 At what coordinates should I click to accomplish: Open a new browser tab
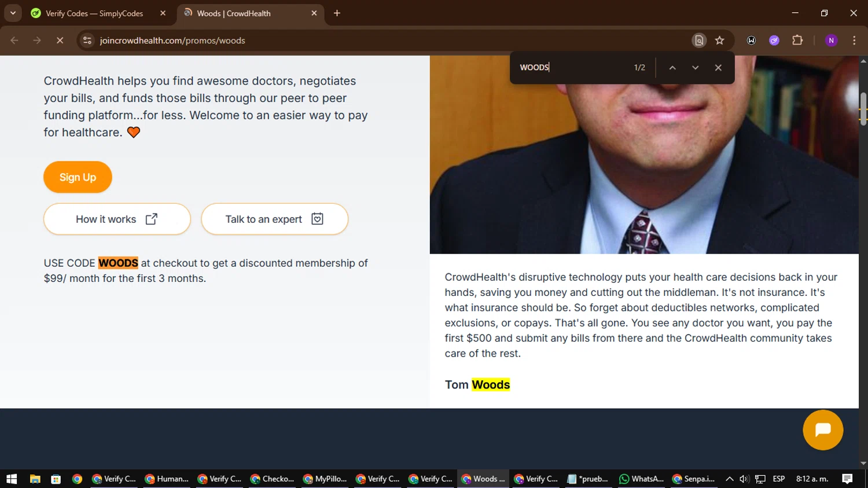(337, 13)
